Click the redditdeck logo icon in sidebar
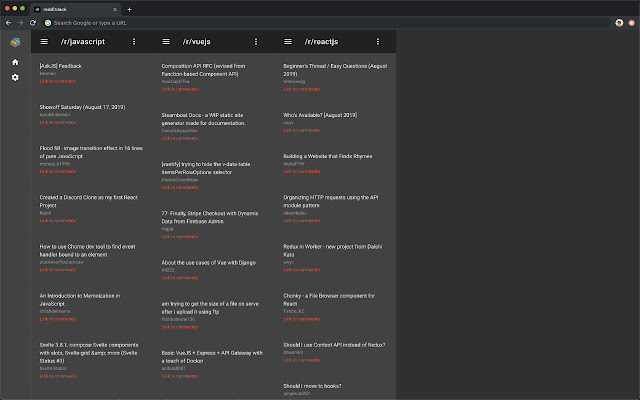The width and height of the screenshot is (640, 400). 15,42
